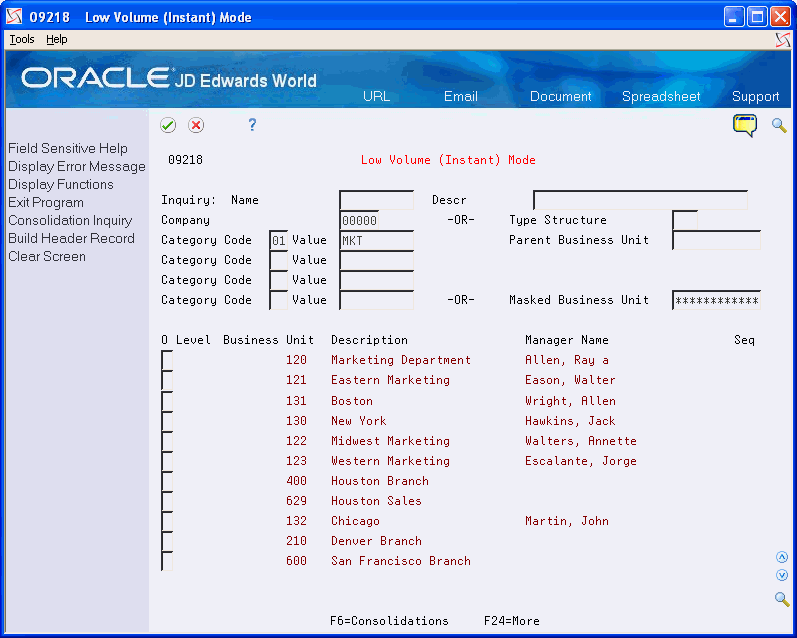Image resolution: width=797 pixels, height=638 pixels.
Task: Choose Exit Program
Action: point(46,202)
